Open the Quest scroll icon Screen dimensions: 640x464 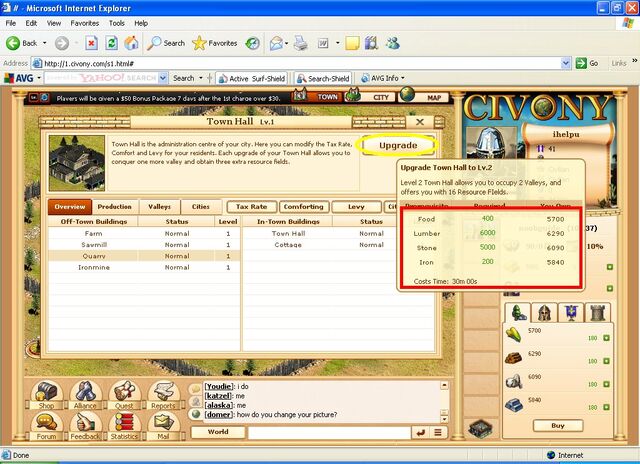[x=124, y=391]
